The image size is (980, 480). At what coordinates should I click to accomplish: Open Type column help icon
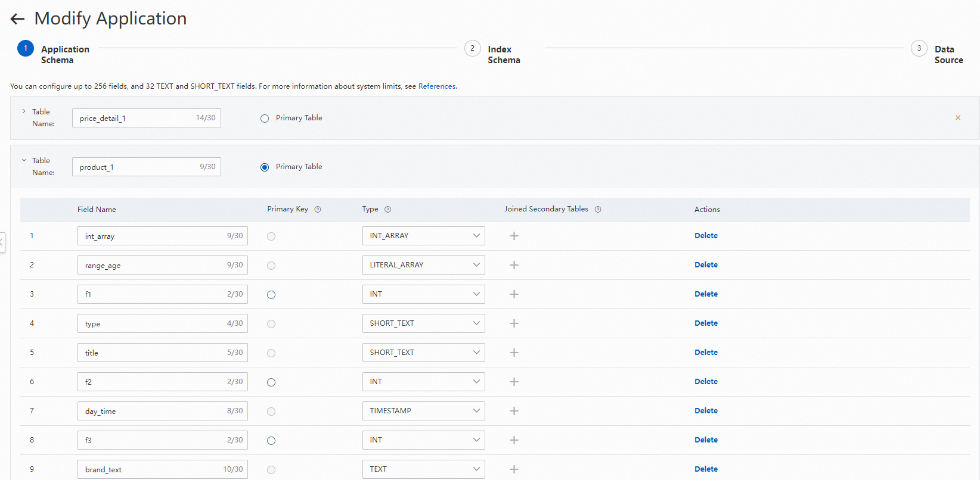click(388, 210)
